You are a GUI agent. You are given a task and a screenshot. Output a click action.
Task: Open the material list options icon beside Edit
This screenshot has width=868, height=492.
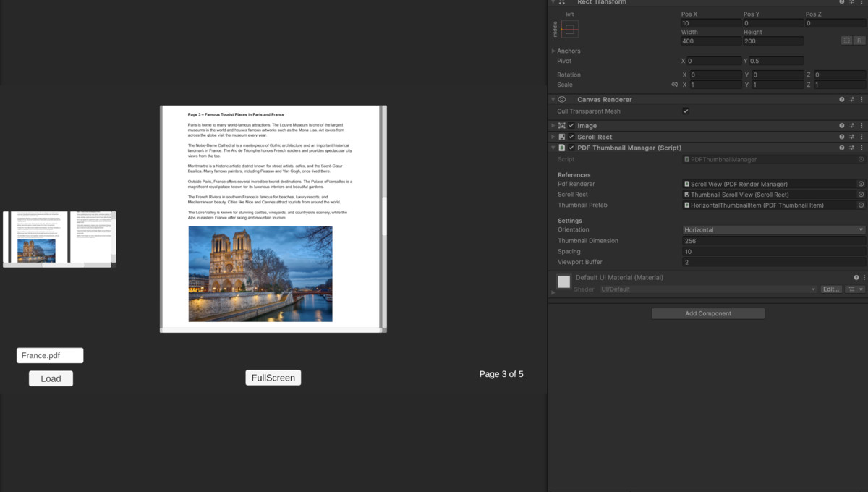click(856, 289)
